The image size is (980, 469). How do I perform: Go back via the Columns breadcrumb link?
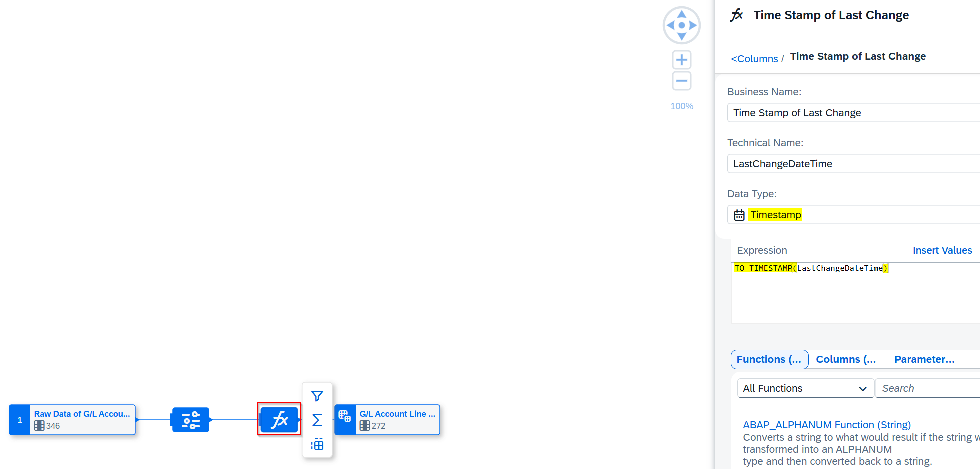tap(754, 59)
